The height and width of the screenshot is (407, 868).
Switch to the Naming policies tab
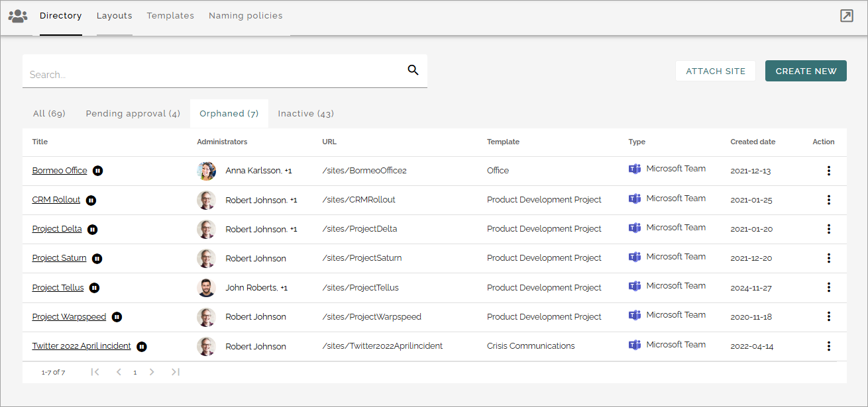pos(246,16)
